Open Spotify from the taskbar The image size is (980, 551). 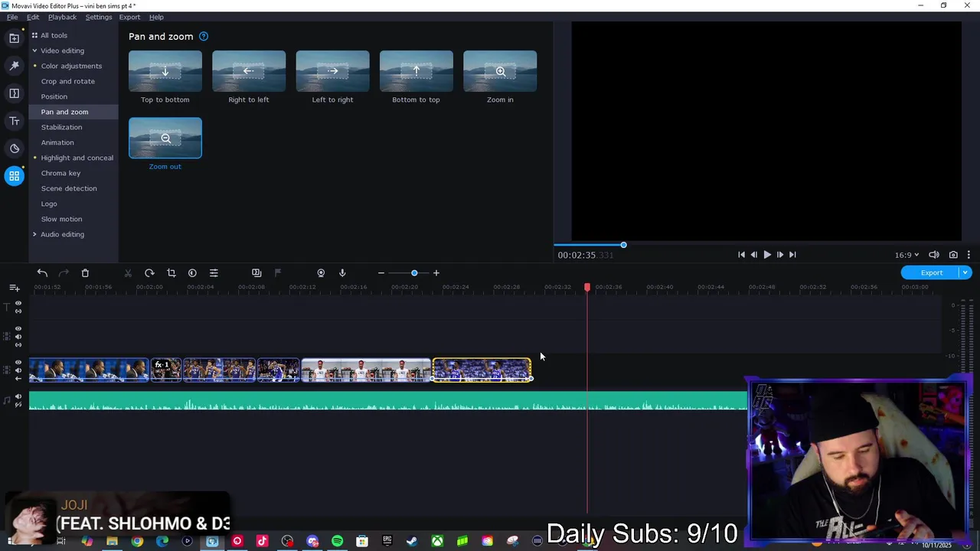coord(337,541)
